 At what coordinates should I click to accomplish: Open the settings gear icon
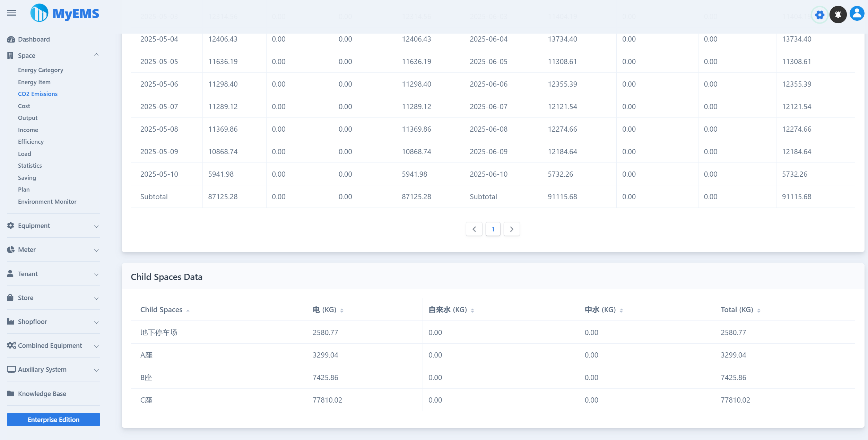tap(819, 15)
